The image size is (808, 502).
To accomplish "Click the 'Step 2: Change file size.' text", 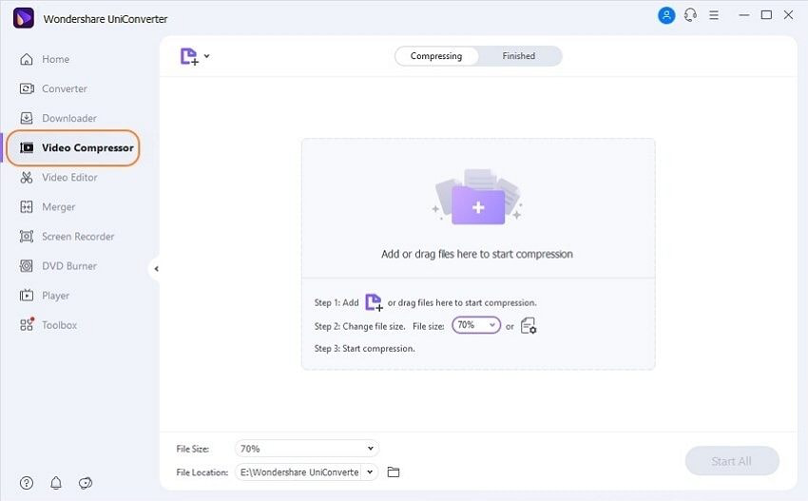I will pyautogui.click(x=360, y=326).
